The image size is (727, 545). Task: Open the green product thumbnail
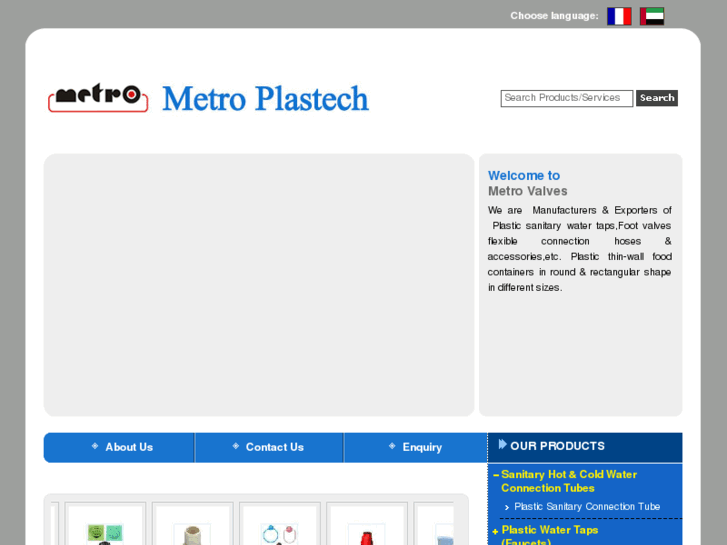tap(105, 534)
